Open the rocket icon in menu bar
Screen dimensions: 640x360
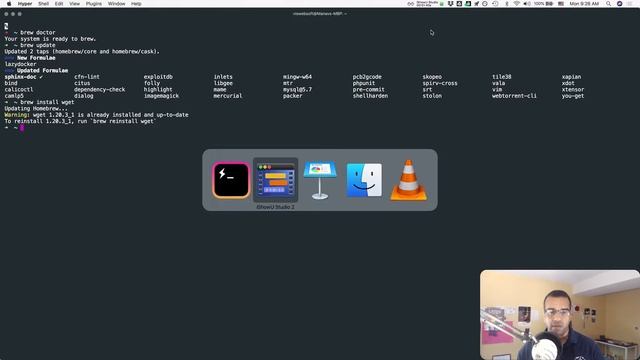click(476, 4)
